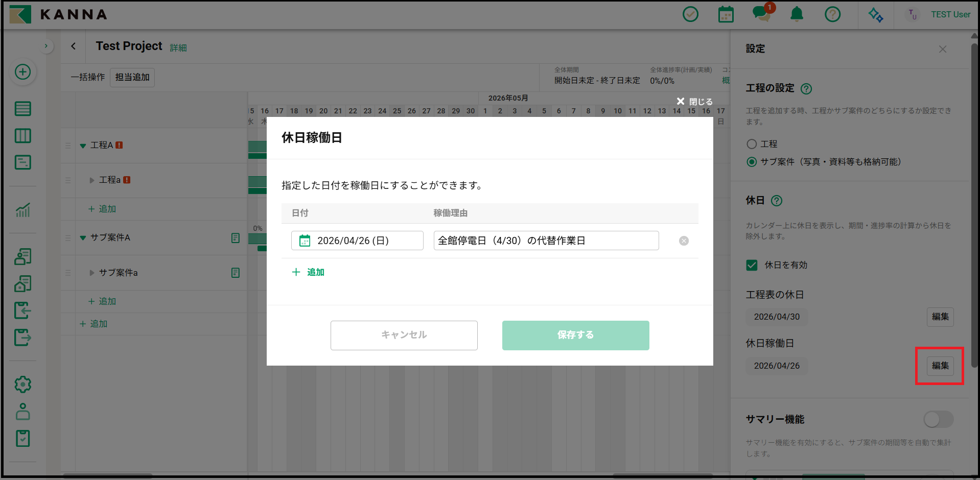Open the checkmark task icon in header
Image resolution: width=980 pixels, height=480 pixels.
690,14
